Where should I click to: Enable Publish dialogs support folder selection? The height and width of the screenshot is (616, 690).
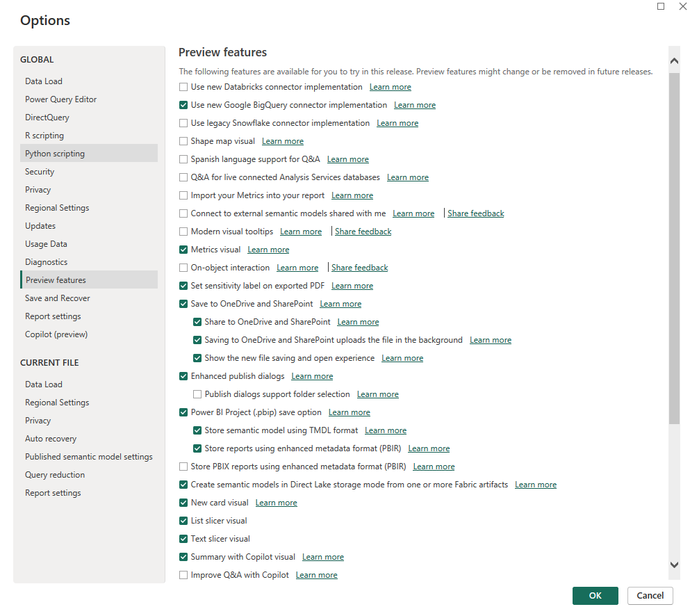tap(197, 394)
